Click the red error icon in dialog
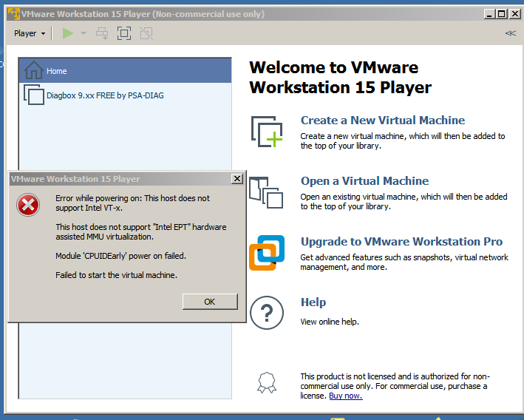This screenshot has width=524, height=420. tap(28, 205)
